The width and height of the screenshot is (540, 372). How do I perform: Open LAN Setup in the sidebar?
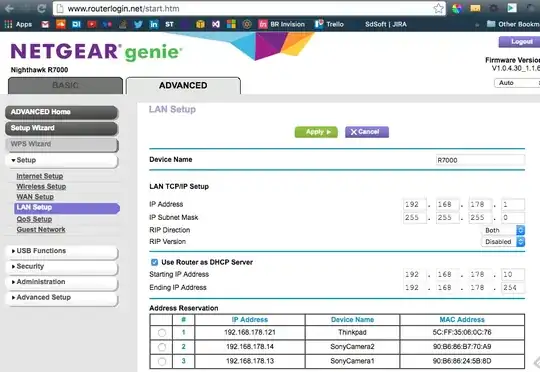[x=67, y=207]
